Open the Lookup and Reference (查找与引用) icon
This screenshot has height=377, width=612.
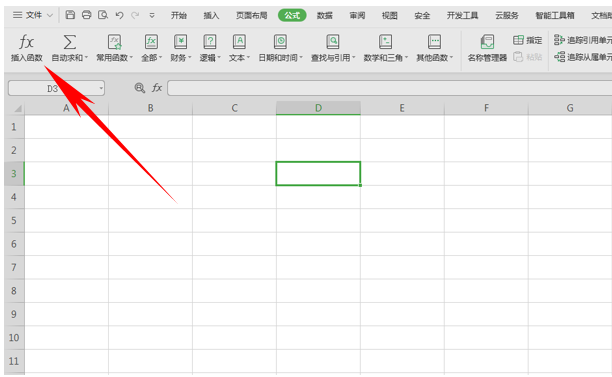click(x=333, y=41)
